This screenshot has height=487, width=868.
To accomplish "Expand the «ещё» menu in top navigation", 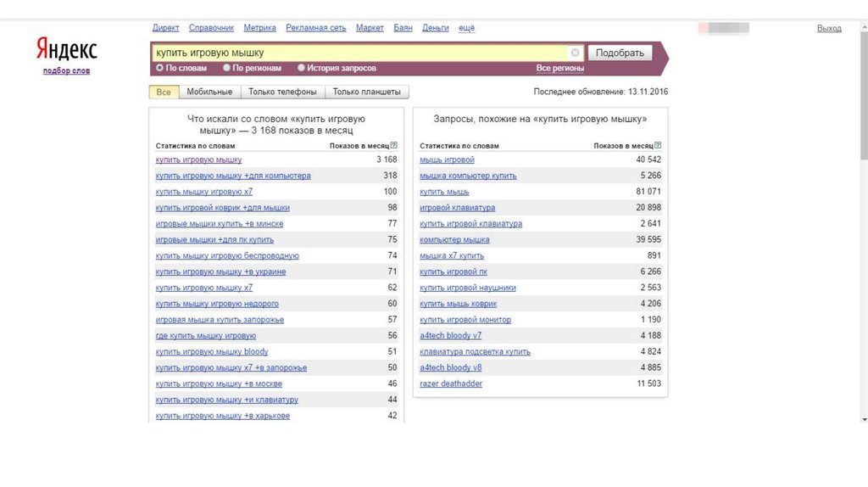I will click(x=466, y=28).
